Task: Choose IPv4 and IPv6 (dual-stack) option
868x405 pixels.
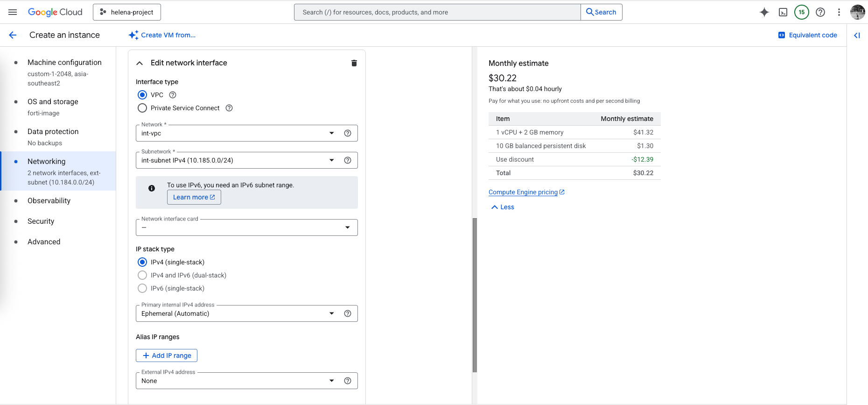Action: click(142, 275)
